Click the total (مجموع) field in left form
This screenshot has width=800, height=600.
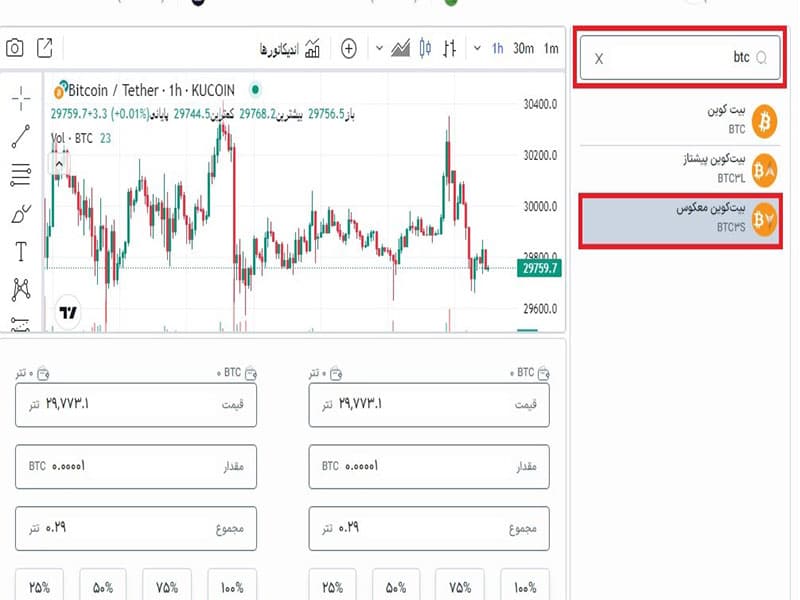[x=136, y=528]
